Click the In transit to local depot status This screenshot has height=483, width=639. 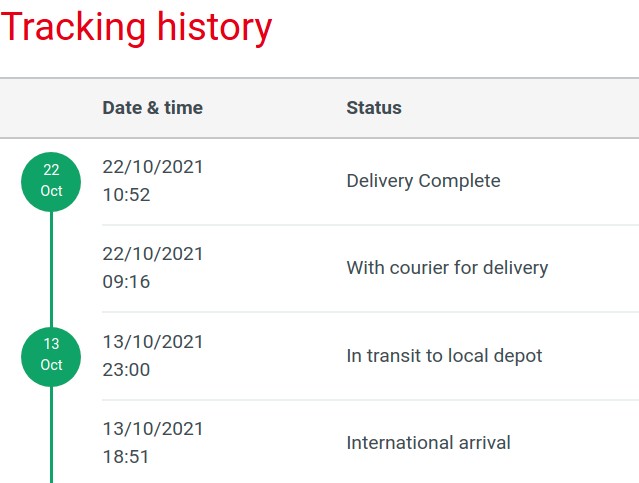click(444, 355)
